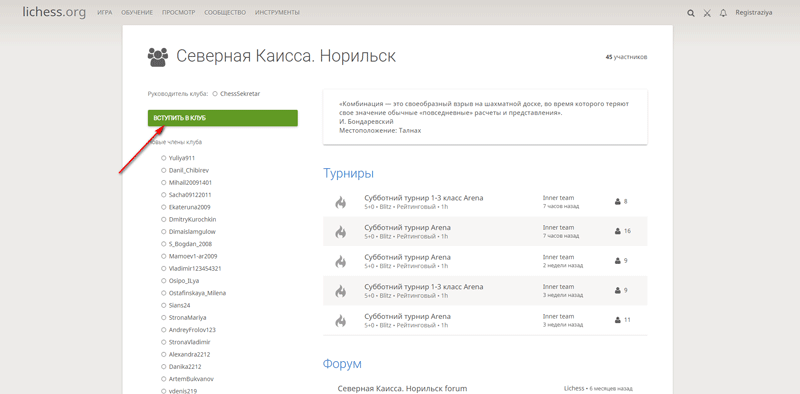The width and height of the screenshot is (800, 394).
Task: Open the ПРОСМОТР menu
Action: pyautogui.click(x=179, y=12)
